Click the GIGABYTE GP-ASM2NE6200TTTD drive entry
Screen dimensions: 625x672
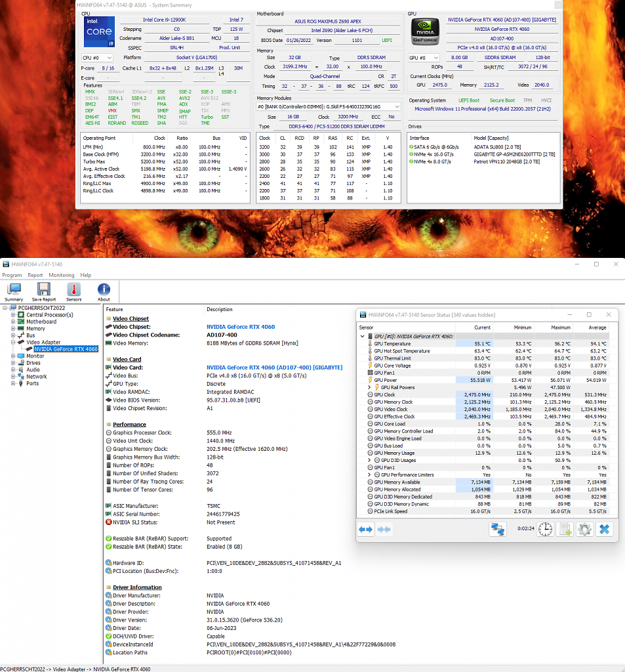(514, 154)
